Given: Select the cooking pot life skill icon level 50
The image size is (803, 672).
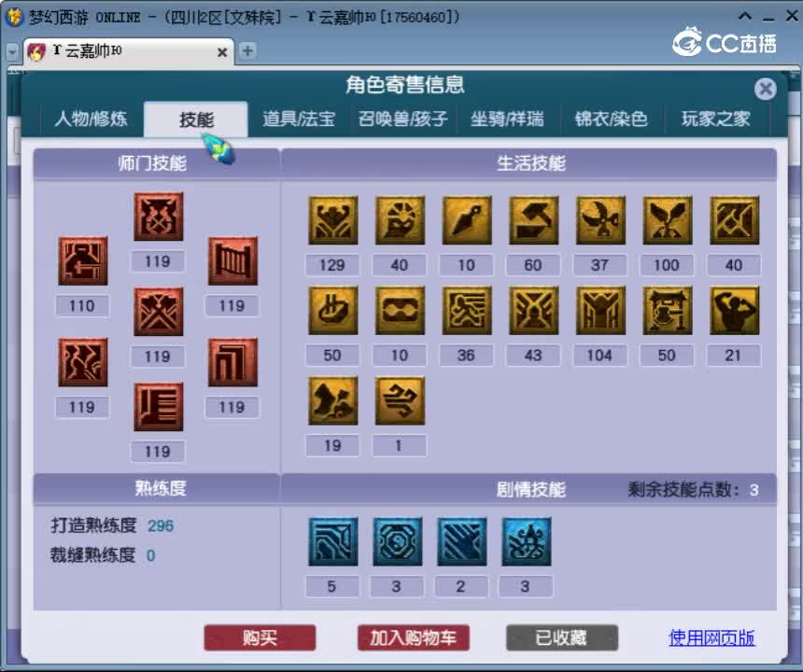Looking at the screenshot, I should 333,310.
